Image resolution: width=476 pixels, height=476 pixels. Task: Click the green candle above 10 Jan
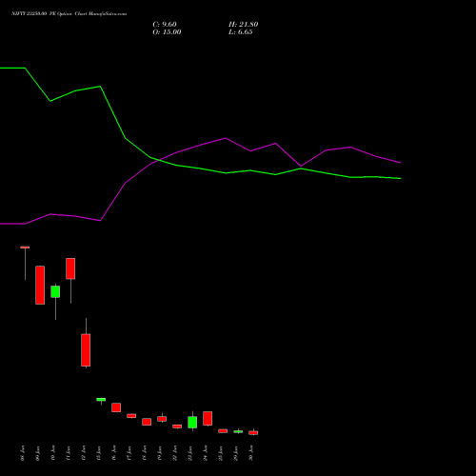click(x=55, y=291)
